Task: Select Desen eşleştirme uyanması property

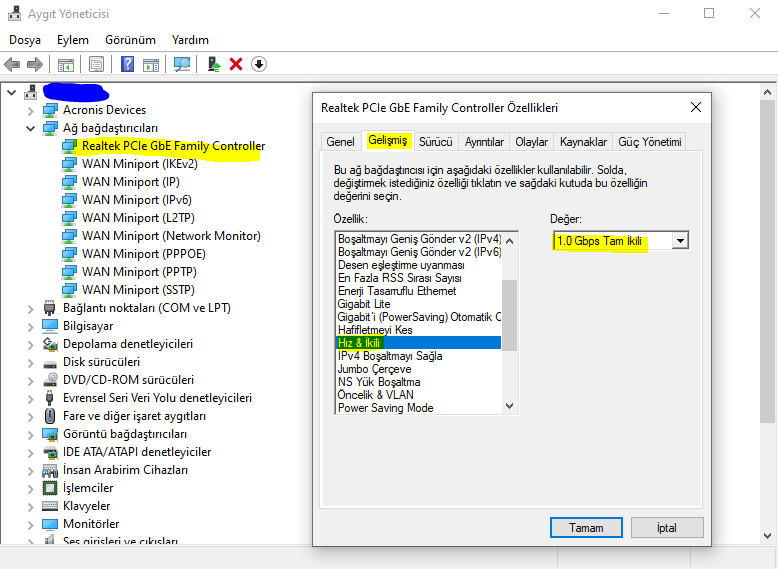Action: coord(401,265)
